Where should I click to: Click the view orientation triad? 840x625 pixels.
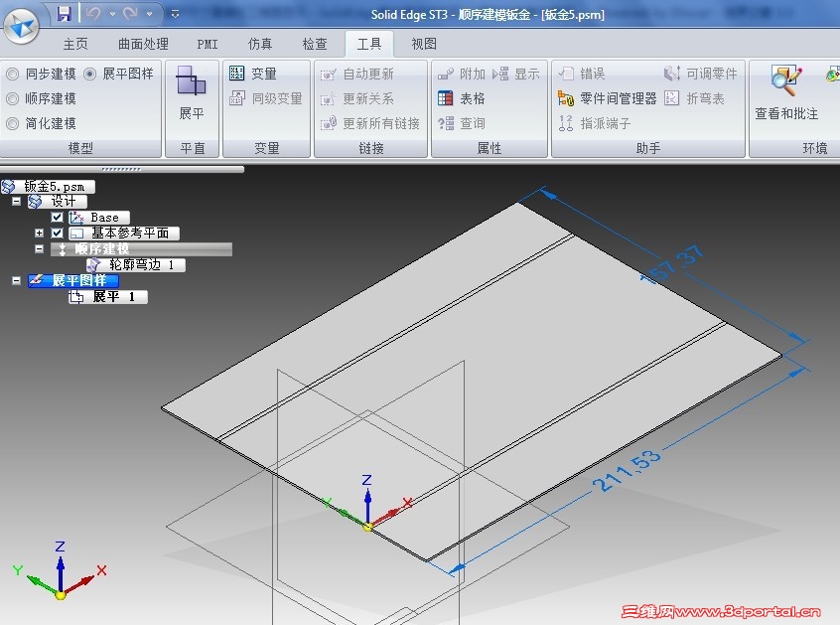(x=60, y=573)
